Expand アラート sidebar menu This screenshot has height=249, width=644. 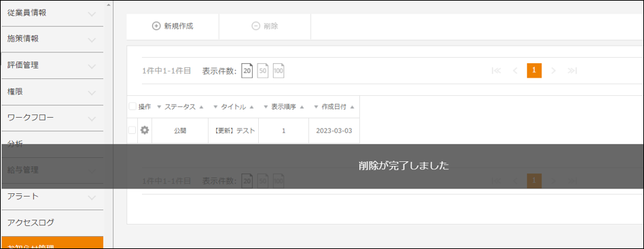52,197
